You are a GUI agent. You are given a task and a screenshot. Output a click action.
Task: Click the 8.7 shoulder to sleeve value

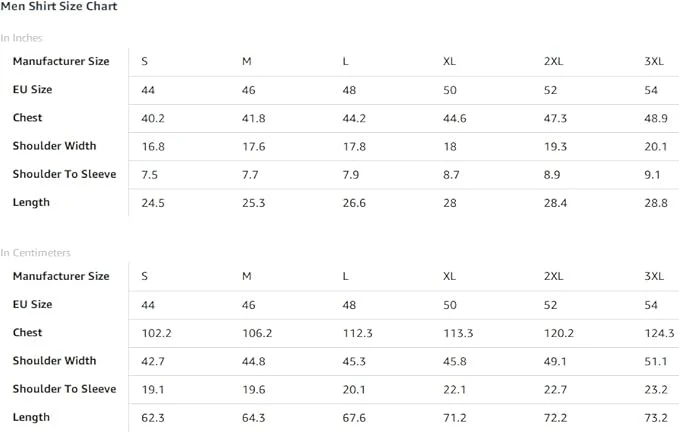coord(452,175)
